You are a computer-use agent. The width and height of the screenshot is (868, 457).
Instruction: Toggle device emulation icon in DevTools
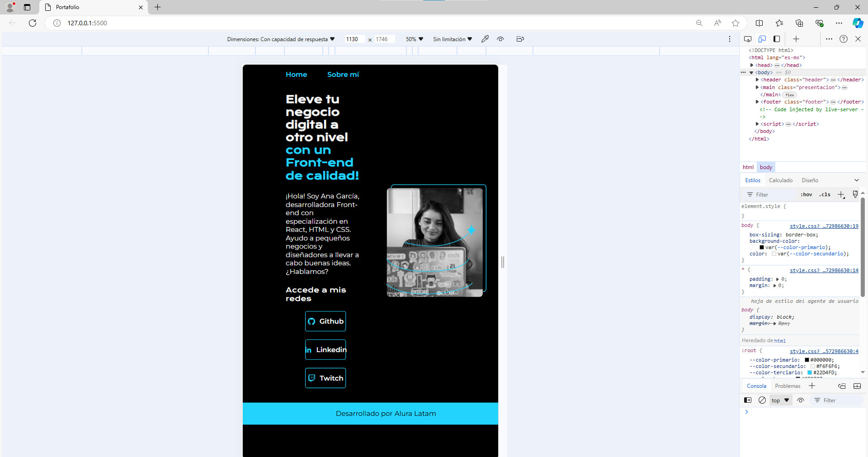click(762, 39)
